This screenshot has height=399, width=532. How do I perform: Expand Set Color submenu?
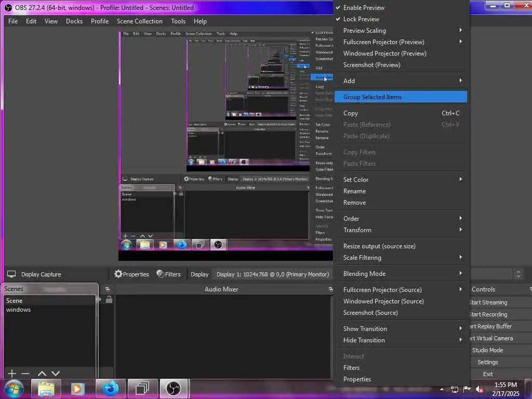pyautogui.click(x=401, y=179)
